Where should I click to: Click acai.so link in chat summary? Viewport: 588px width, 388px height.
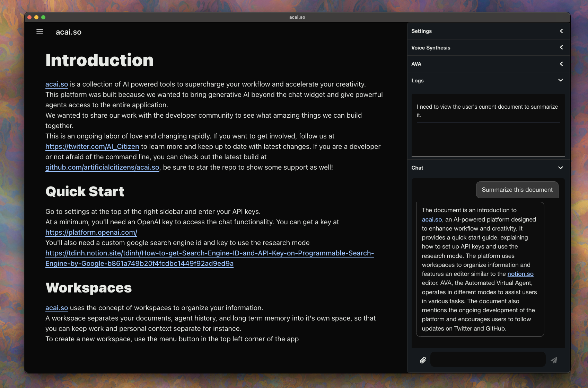tap(432, 219)
